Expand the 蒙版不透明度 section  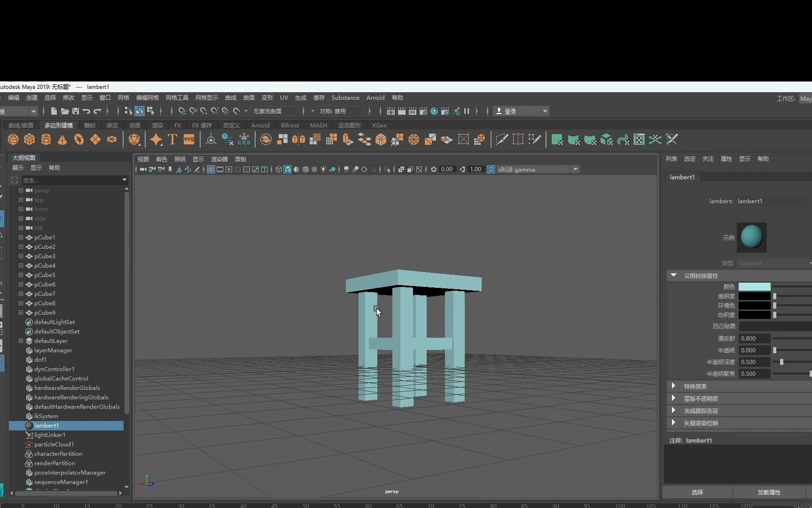coord(673,398)
